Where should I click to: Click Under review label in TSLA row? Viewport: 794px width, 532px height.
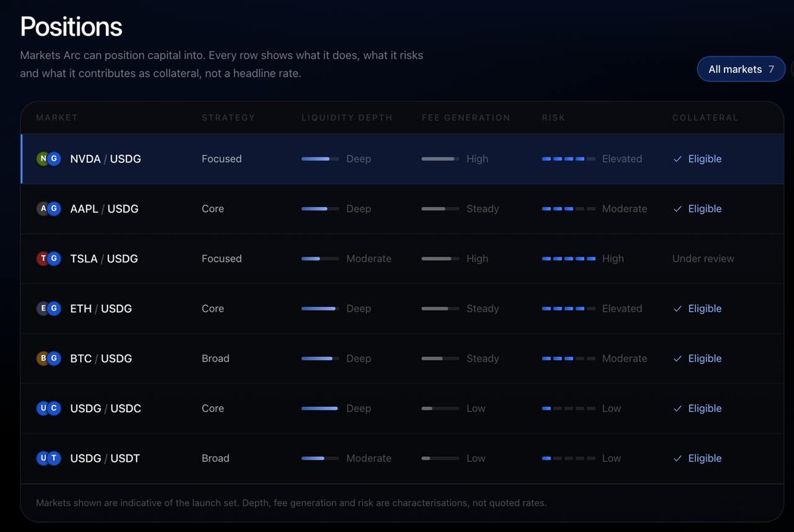703,259
